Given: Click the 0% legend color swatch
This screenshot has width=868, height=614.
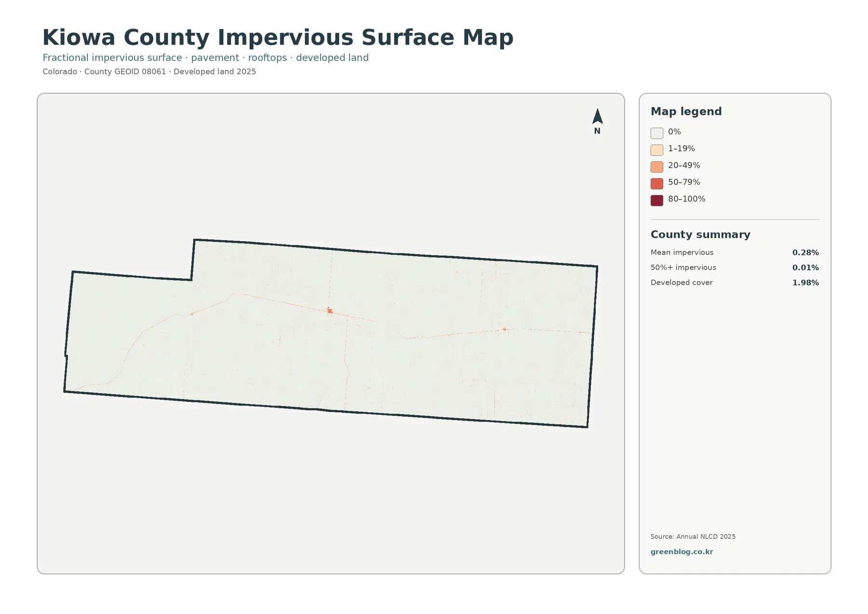Looking at the screenshot, I should click(657, 133).
